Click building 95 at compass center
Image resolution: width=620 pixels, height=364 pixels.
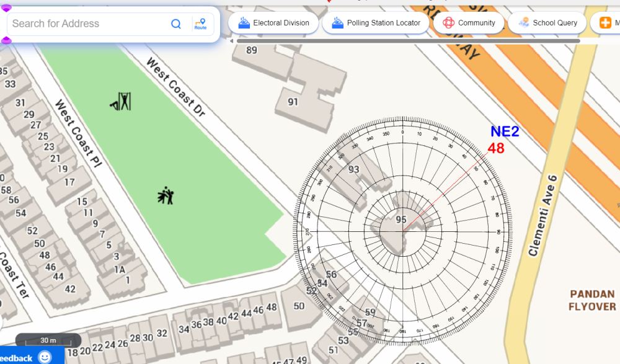pos(401,220)
